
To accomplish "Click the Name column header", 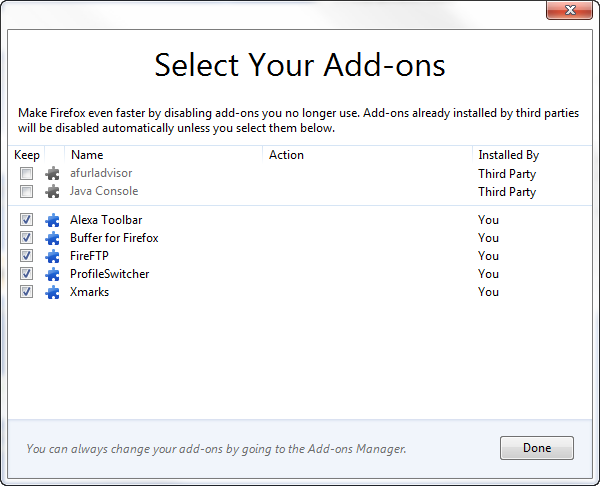I will pos(88,155).
